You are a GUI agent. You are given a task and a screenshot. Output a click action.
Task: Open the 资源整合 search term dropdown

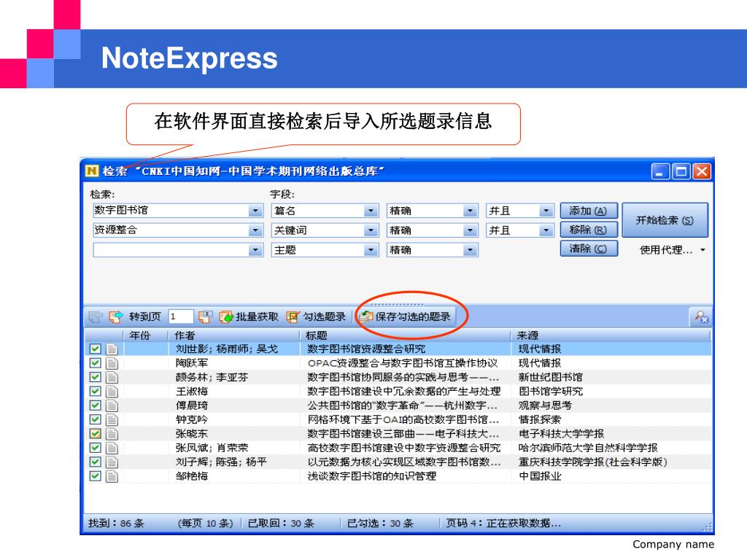(x=255, y=230)
